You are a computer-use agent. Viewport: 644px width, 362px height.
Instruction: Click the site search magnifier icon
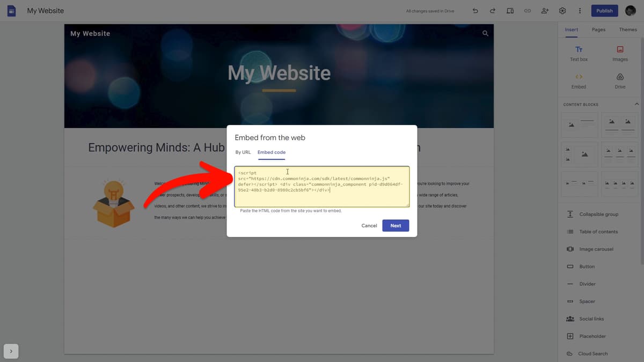coord(486,33)
